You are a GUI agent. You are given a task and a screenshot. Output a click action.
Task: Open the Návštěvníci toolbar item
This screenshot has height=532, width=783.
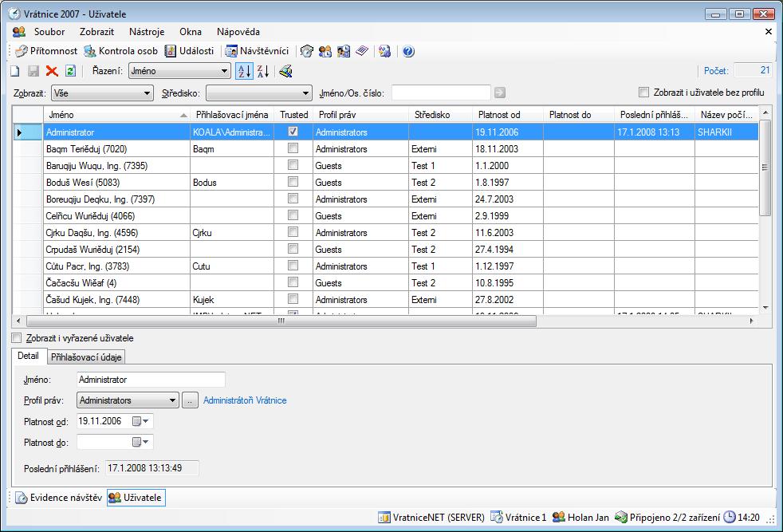tap(258, 51)
